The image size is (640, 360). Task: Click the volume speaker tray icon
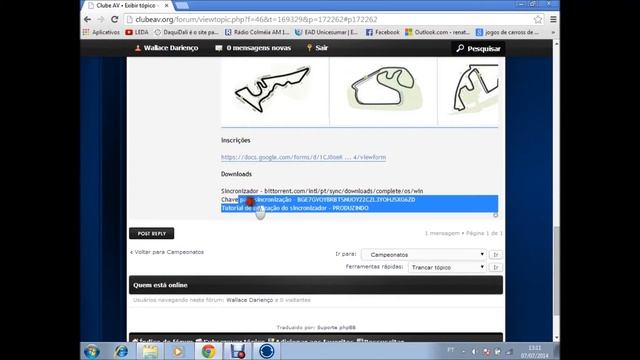pyautogui.click(x=474, y=351)
